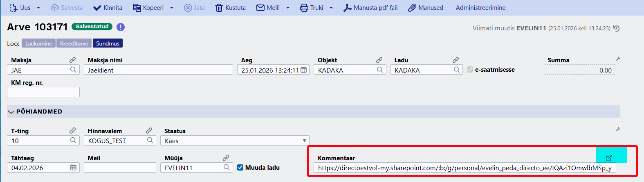
Task: Toggle the Muuda ladu checkbox
Action: click(x=240, y=168)
